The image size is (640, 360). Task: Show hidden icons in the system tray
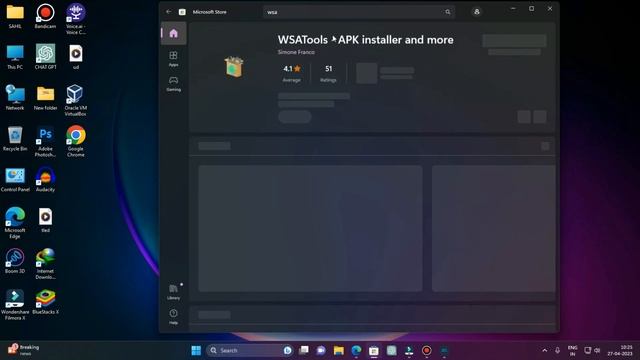tap(544, 350)
